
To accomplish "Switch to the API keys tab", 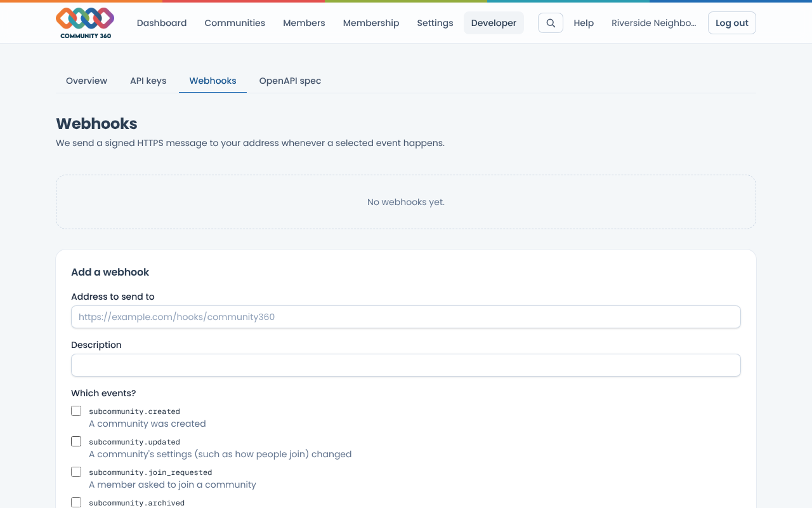I will coord(148,81).
